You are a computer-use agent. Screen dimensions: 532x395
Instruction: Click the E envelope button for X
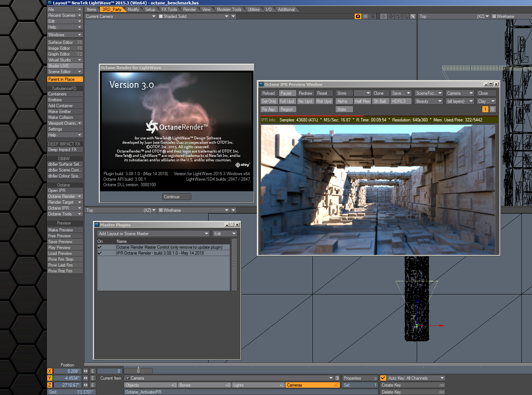(93, 371)
